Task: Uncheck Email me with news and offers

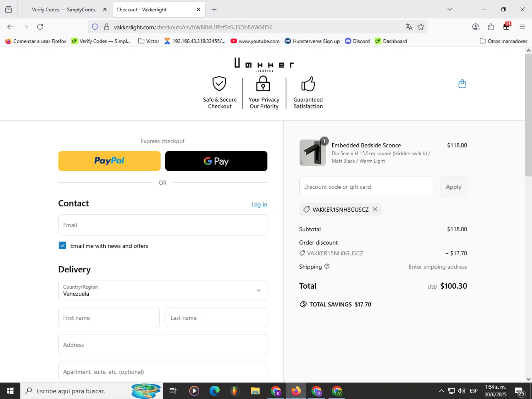Action: tap(62, 245)
